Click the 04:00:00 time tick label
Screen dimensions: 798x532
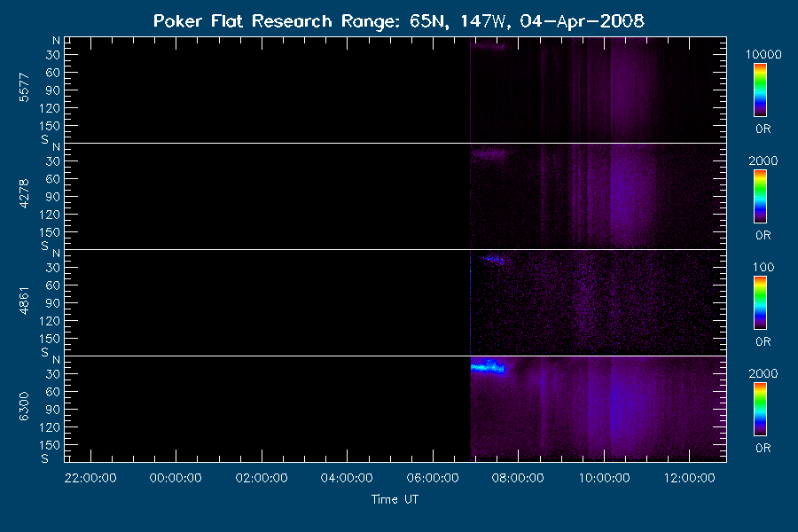pos(347,478)
